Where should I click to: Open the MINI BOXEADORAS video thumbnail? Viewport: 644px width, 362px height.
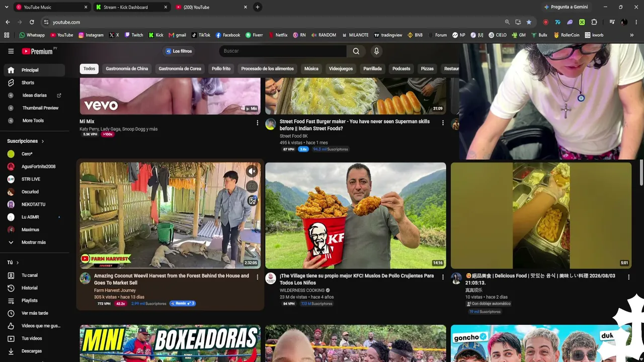tap(170, 343)
